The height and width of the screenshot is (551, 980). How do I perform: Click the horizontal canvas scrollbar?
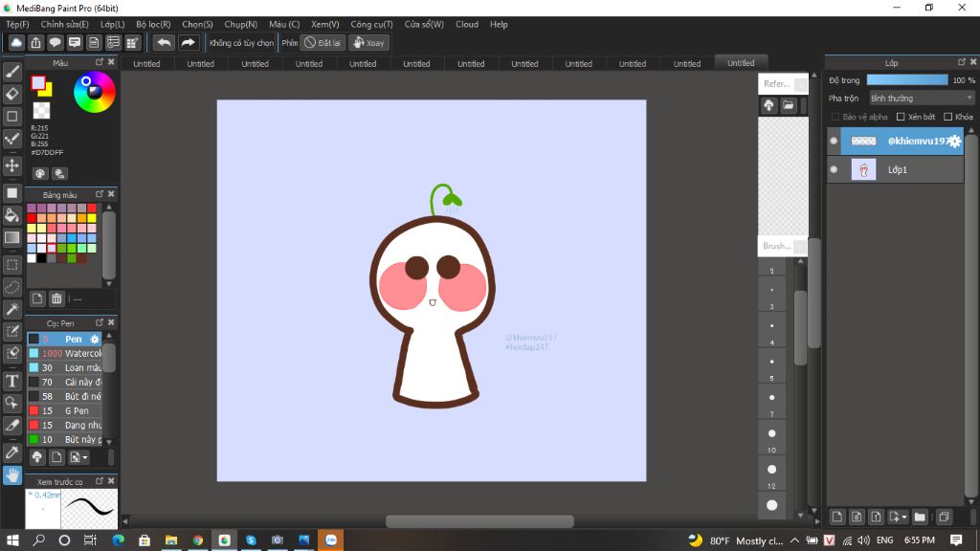pyautogui.click(x=479, y=521)
